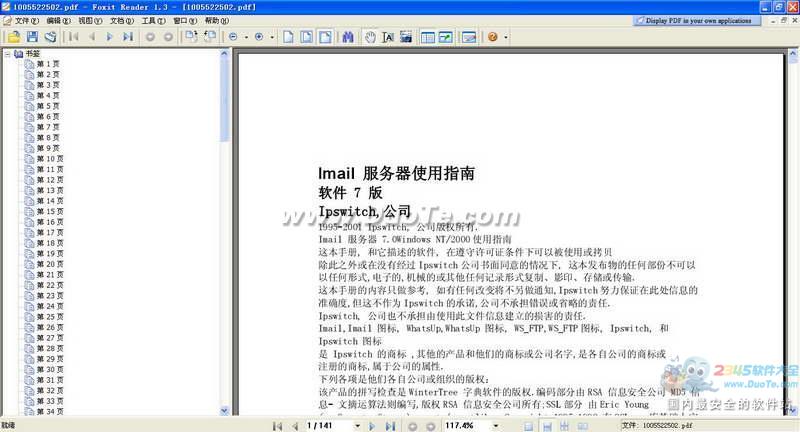800x432 pixels.
Task: Open the zoom out dropdown arrow
Action: (x=246, y=37)
